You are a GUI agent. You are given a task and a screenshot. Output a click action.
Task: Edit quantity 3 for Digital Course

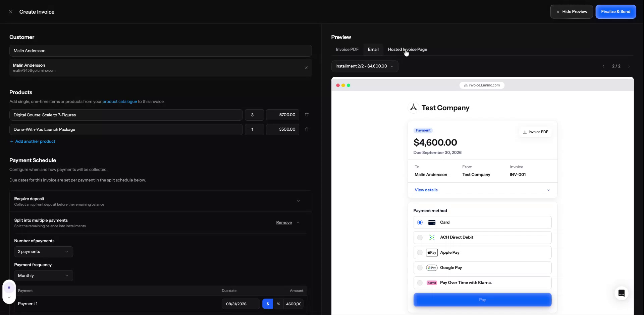(254, 115)
